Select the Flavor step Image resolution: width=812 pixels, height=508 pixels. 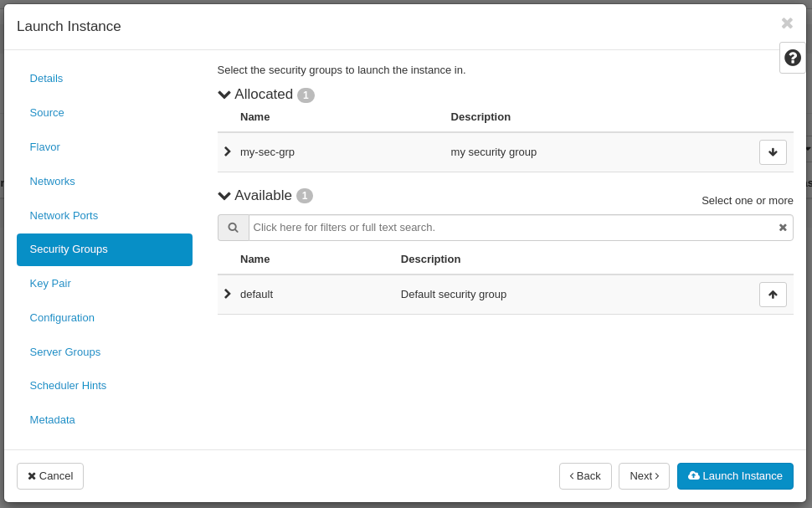[x=44, y=146]
